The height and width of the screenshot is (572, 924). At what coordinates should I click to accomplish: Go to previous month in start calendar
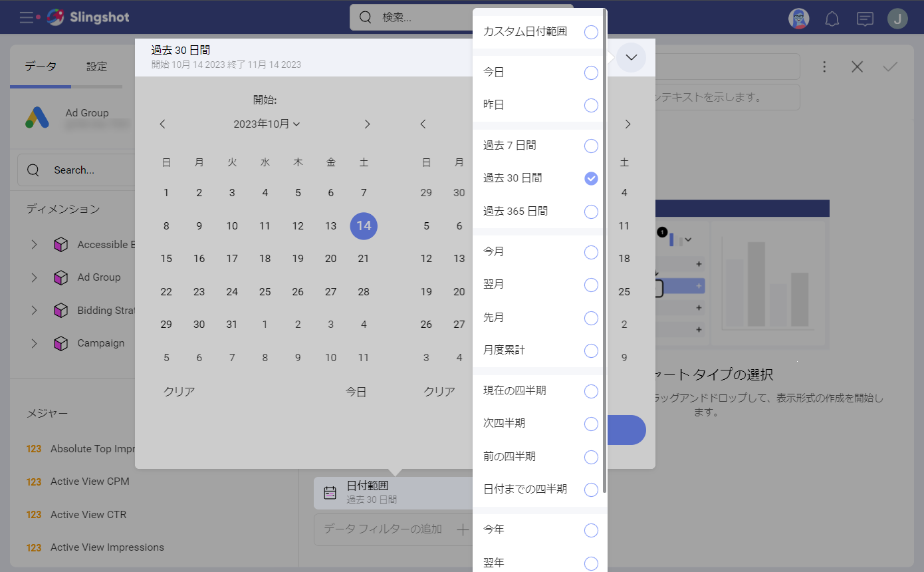[162, 124]
